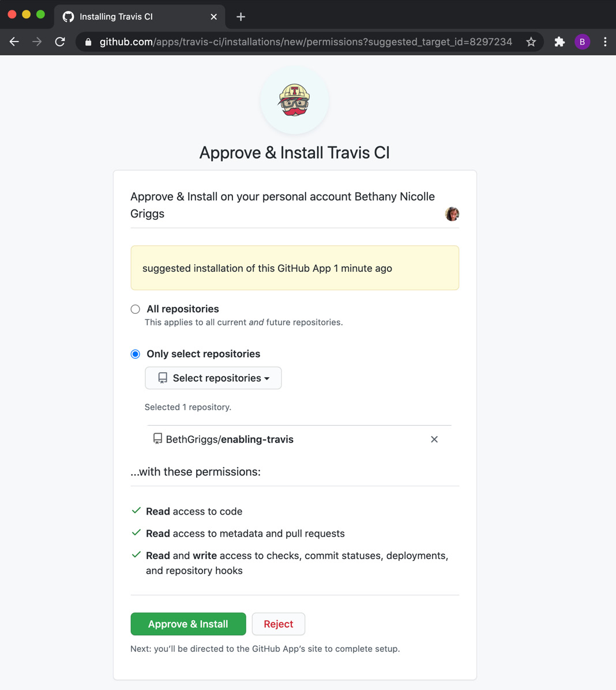The height and width of the screenshot is (690, 616).
Task: Open the browser extensions puzzle icon
Action: (x=559, y=42)
